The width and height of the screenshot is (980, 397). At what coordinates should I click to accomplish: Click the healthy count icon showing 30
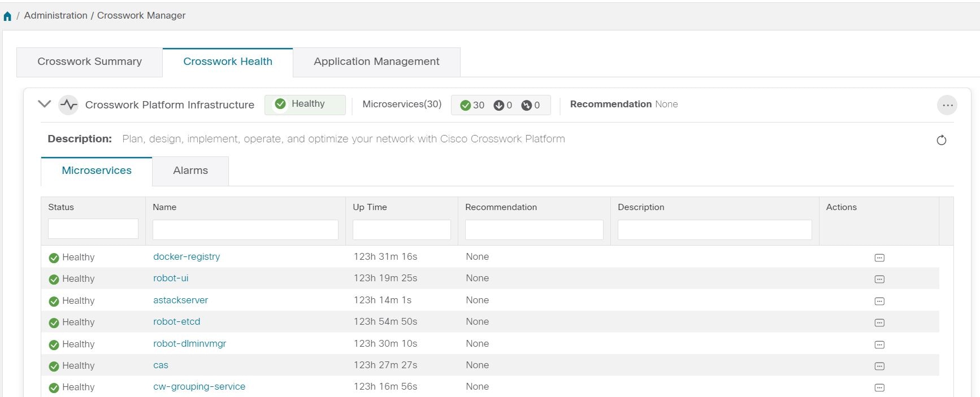pyautogui.click(x=466, y=106)
